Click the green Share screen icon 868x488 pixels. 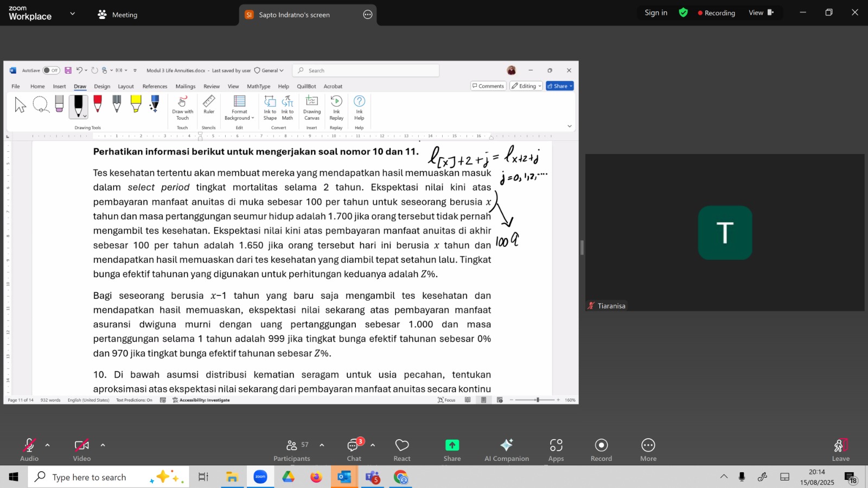(452, 446)
